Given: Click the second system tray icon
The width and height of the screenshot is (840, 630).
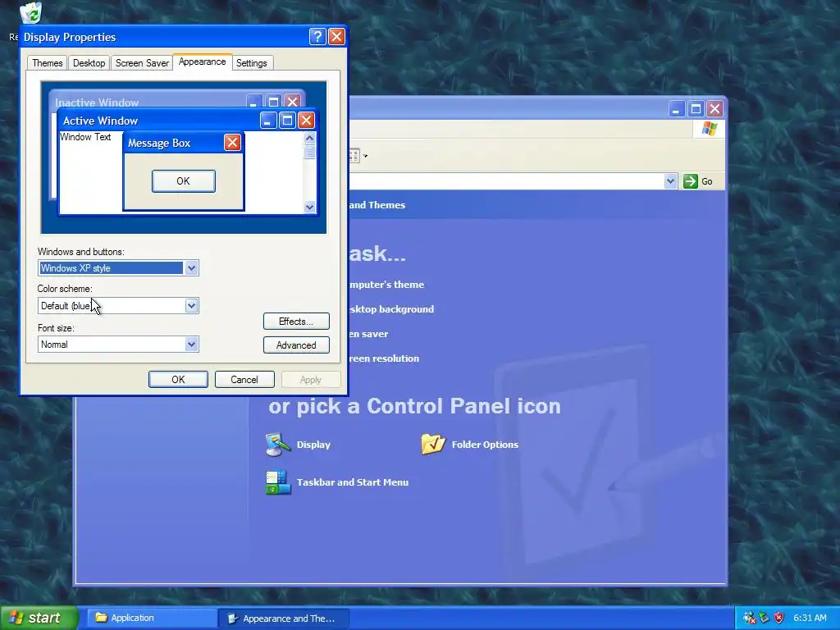Looking at the screenshot, I should [x=764, y=618].
